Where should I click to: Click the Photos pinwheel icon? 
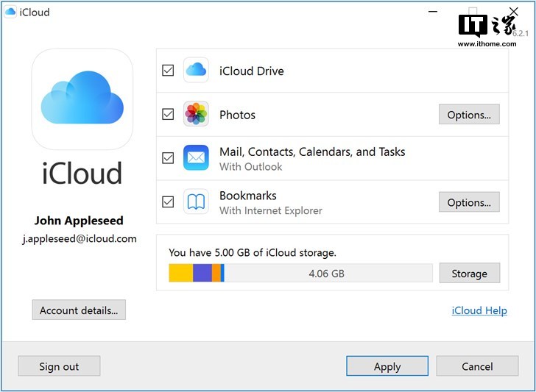click(196, 115)
